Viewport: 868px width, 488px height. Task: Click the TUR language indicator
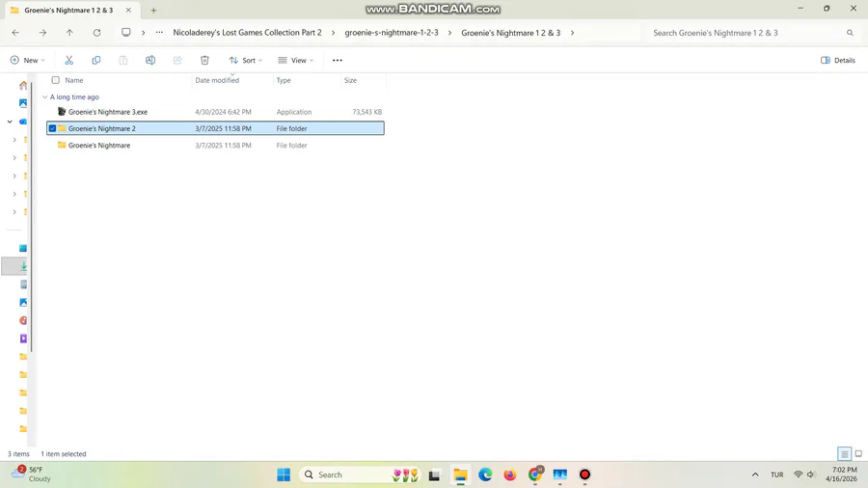click(777, 474)
